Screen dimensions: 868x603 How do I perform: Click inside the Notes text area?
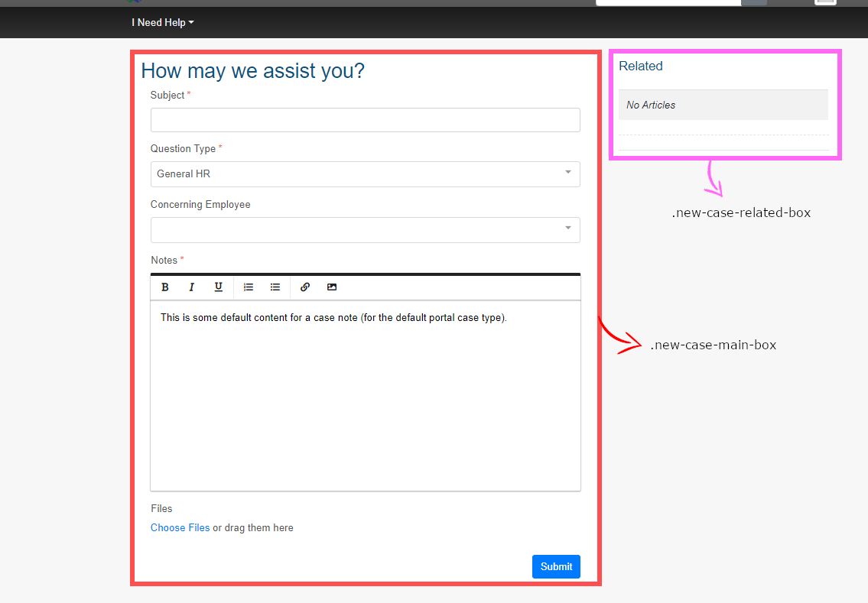(x=365, y=397)
